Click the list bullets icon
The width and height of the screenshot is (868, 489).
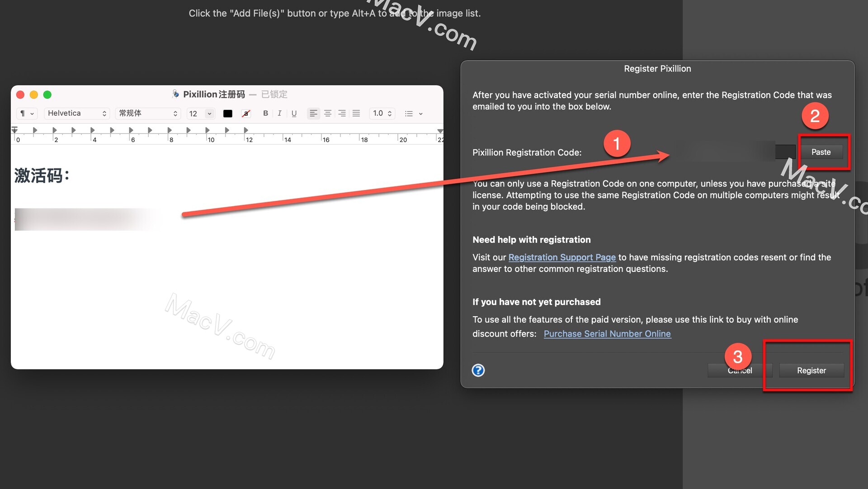click(x=409, y=114)
